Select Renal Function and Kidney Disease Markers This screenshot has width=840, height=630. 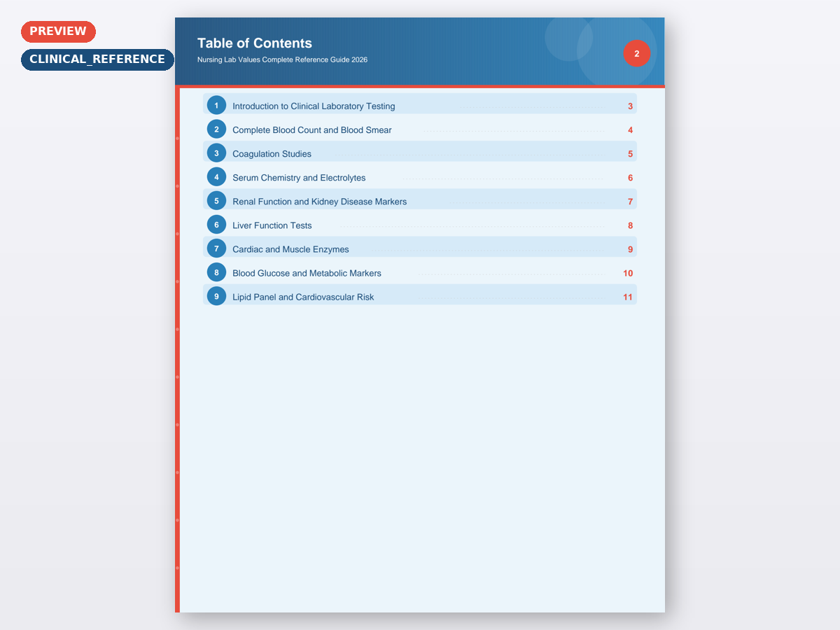pyautogui.click(x=319, y=202)
